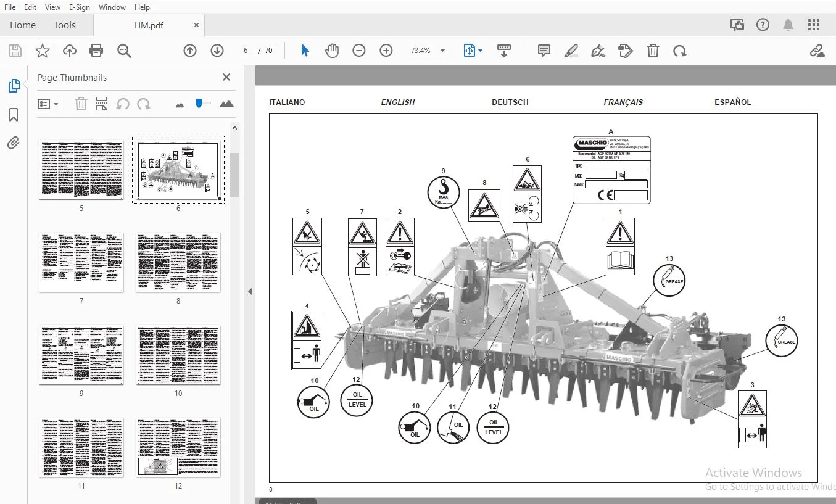Enlarge thumbnail size large mountain icon
The width and height of the screenshot is (836, 504).
coord(226,104)
